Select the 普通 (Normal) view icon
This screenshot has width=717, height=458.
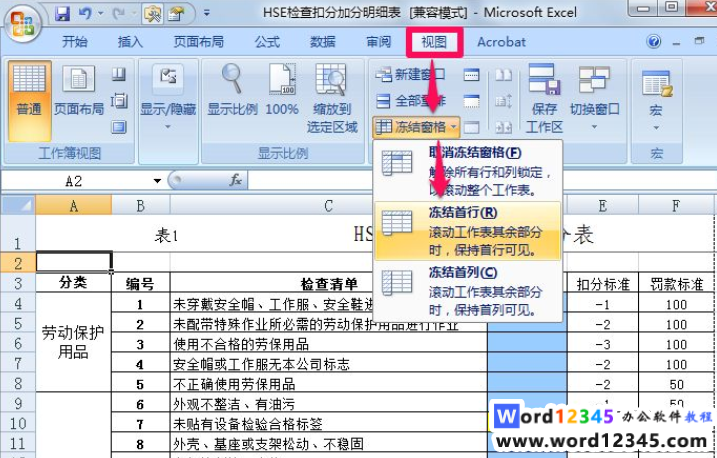[28, 92]
